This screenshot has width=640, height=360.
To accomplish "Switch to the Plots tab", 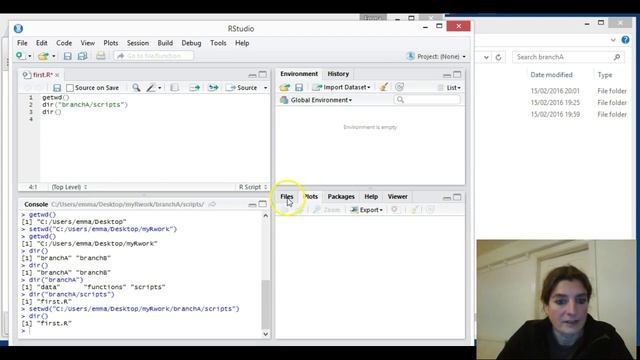I will coord(311,196).
